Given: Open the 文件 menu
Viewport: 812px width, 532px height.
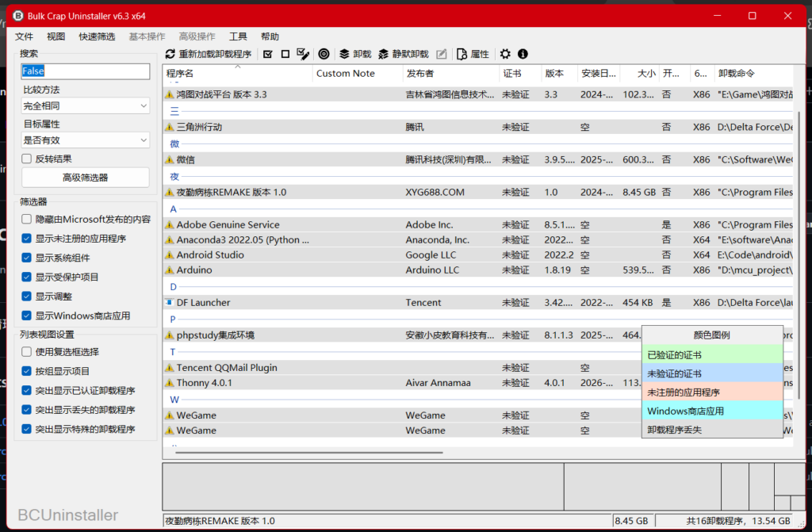Looking at the screenshot, I should pyautogui.click(x=24, y=36).
